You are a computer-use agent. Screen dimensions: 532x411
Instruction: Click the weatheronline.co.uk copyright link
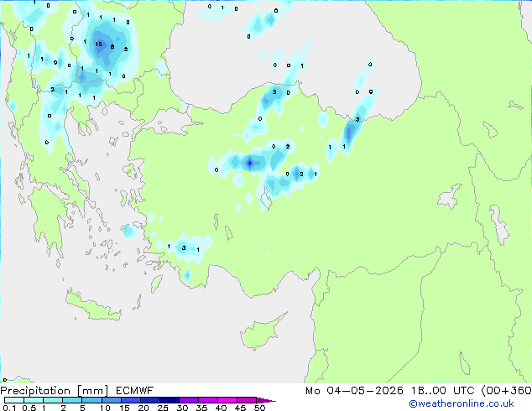click(x=462, y=403)
